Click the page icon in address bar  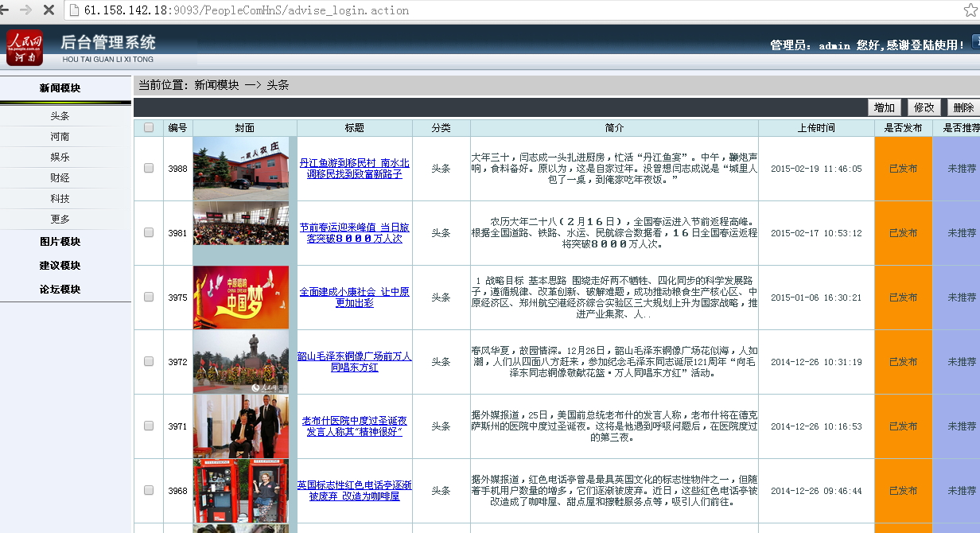[74, 10]
